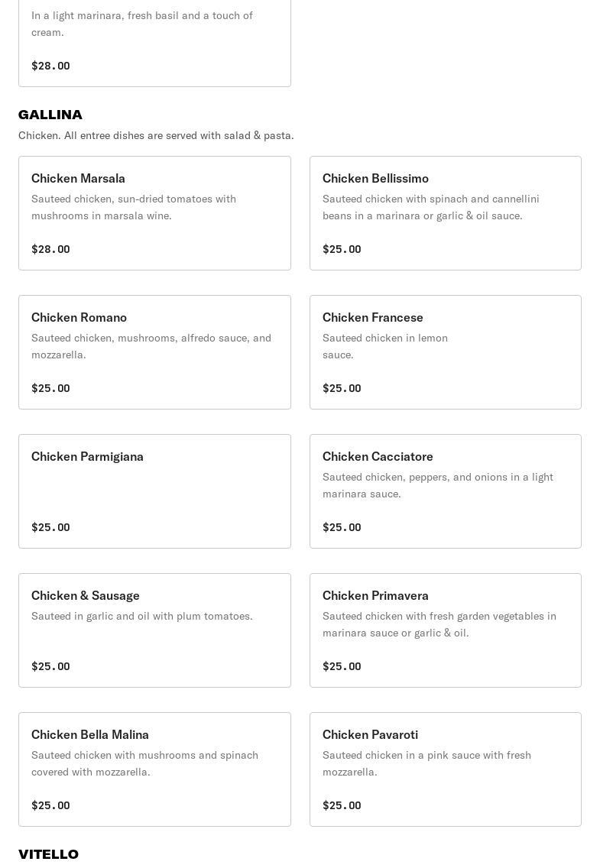The width and height of the screenshot is (600, 868).
Task: Click the Chicken Bellissimo description text
Action: click(431, 207)
